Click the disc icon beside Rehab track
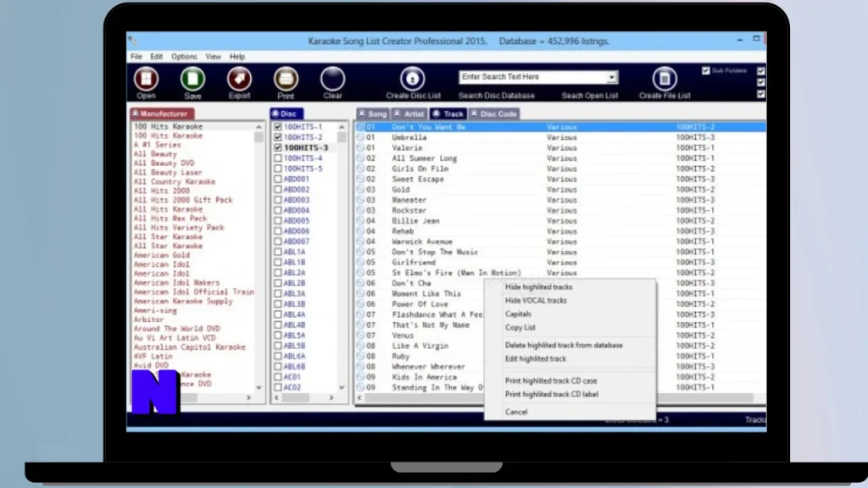This screenshot has height=488, width=868. click(x=360, y=231)
